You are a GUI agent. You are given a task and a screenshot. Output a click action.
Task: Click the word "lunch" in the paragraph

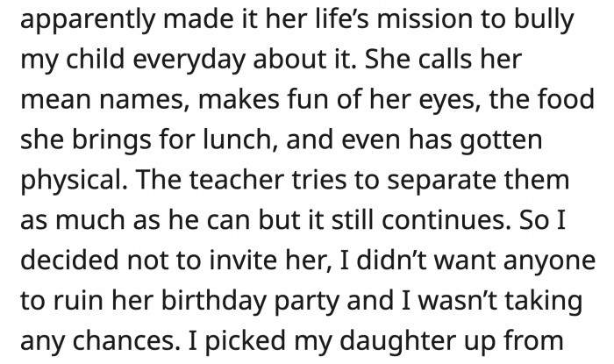(x=237, y=140)
